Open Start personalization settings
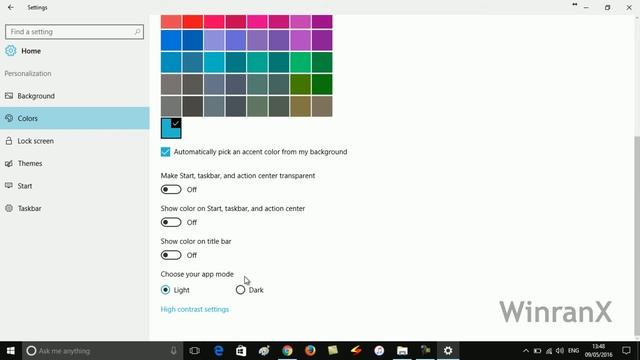Screen dimensions: 640x360 [x=75, y=186]
